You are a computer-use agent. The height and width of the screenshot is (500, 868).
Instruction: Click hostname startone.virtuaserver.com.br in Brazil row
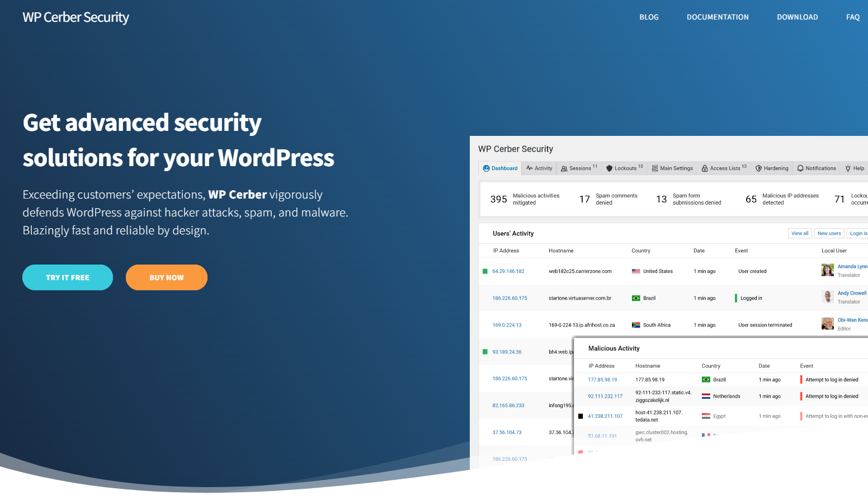[580, 298]
